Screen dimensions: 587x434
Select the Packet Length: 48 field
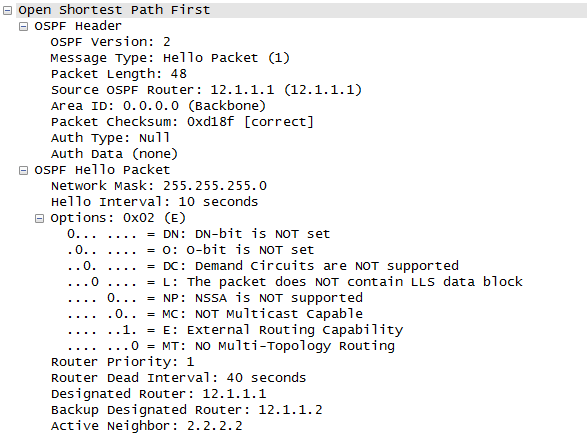coord(119,74)
